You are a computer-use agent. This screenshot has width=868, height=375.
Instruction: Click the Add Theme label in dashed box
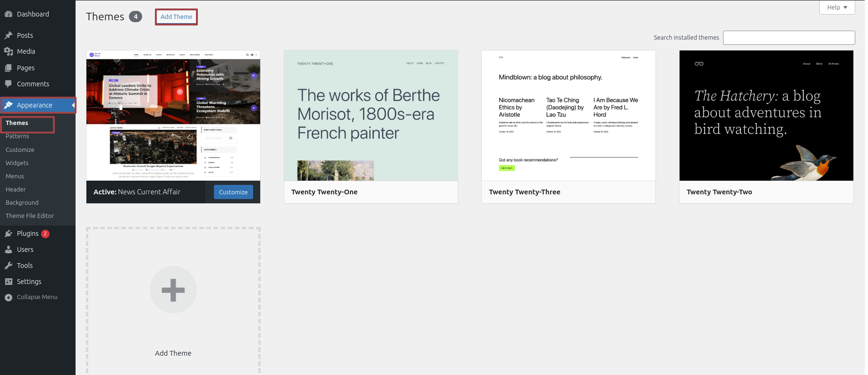click(x=173, y=353)
